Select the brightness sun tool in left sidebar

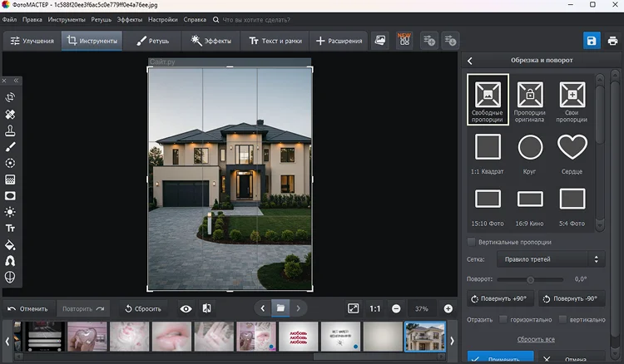(10, 212)
